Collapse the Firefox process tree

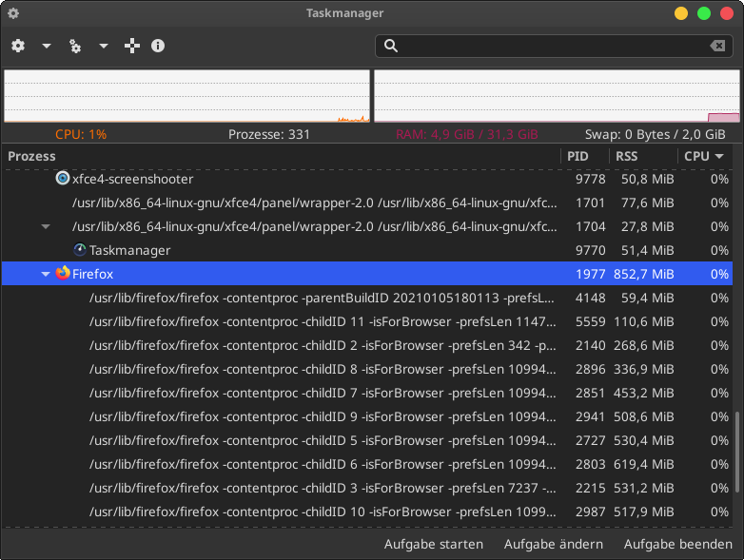tap(46, 274)
